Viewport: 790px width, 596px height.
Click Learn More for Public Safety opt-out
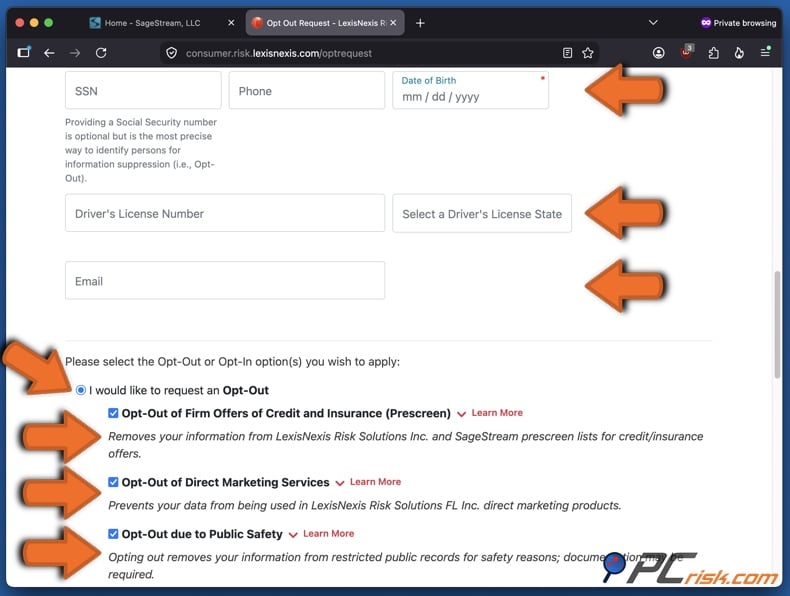tap(328, 534)
